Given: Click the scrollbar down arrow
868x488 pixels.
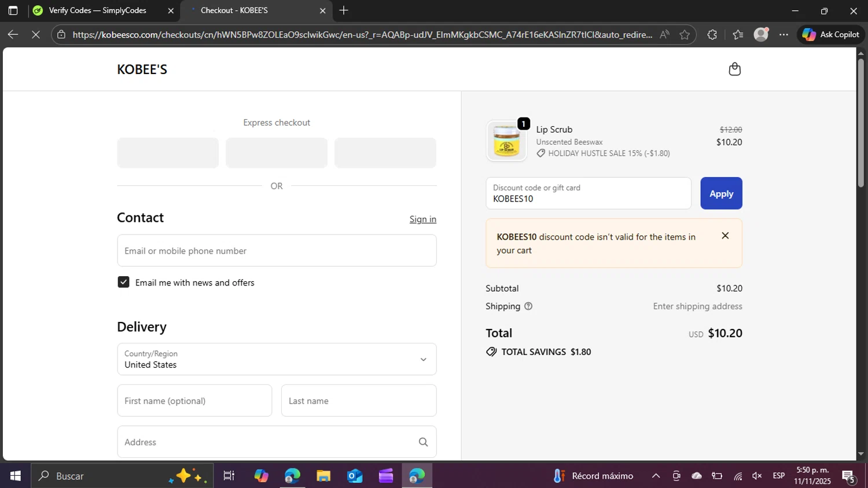Looking at the screenshot, I should point(861,454).
